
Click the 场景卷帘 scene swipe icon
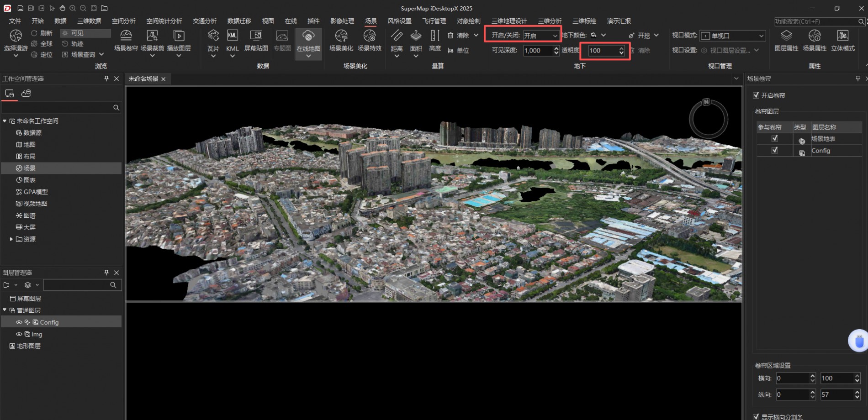(x=126, y=37)
